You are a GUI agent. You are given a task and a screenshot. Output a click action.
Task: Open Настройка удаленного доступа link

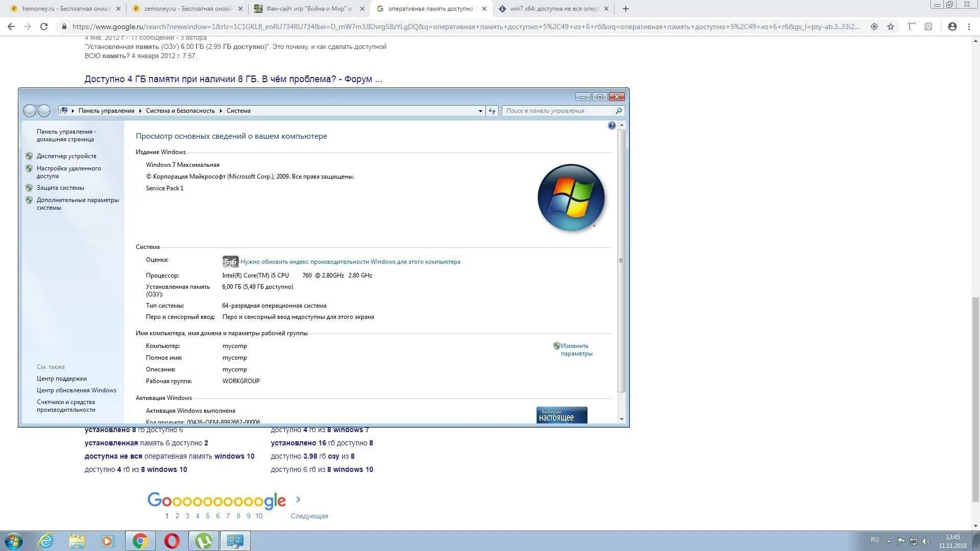click(68, 172)
